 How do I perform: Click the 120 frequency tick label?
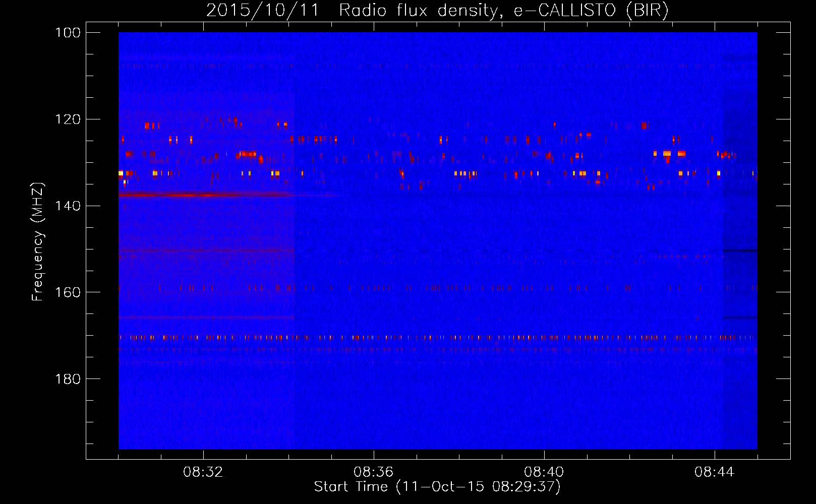68,119
